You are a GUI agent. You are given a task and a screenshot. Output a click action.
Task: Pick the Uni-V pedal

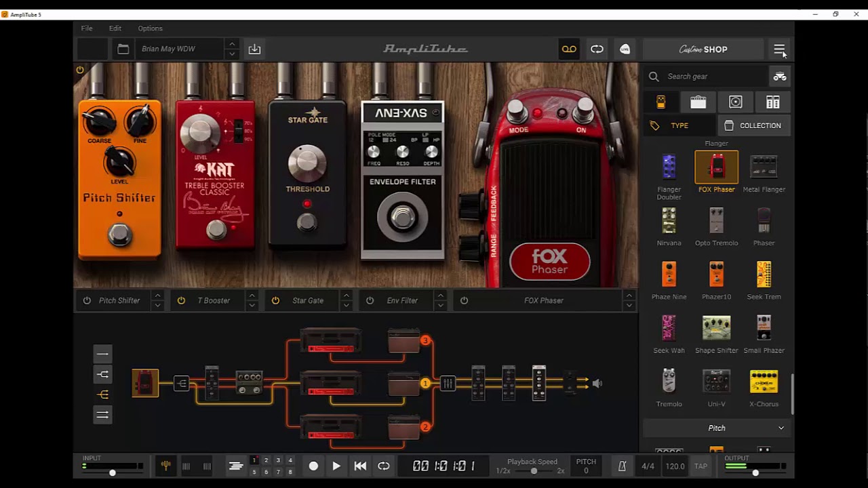[x=716, y=388]
